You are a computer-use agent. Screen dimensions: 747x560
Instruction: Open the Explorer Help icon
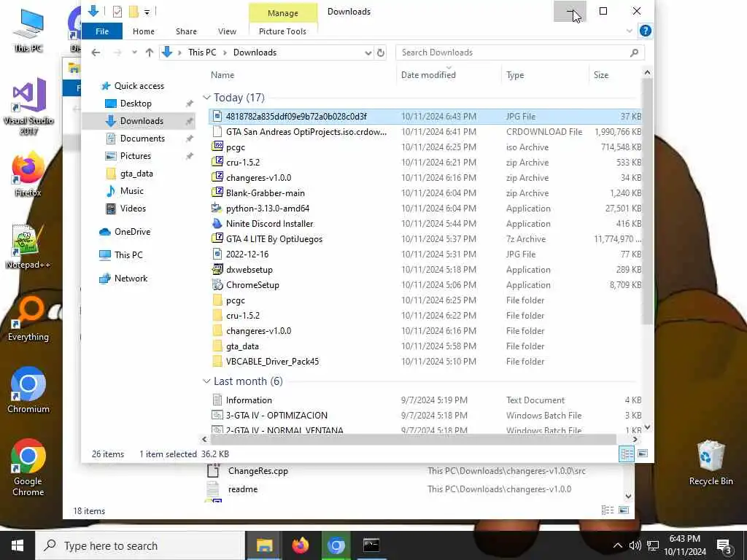coord(646,31)
